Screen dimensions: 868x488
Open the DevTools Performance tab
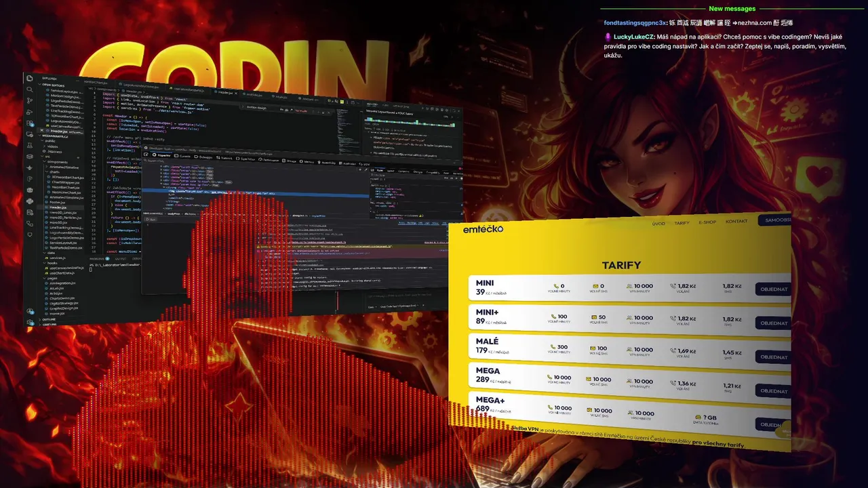[x=268, y=160]
